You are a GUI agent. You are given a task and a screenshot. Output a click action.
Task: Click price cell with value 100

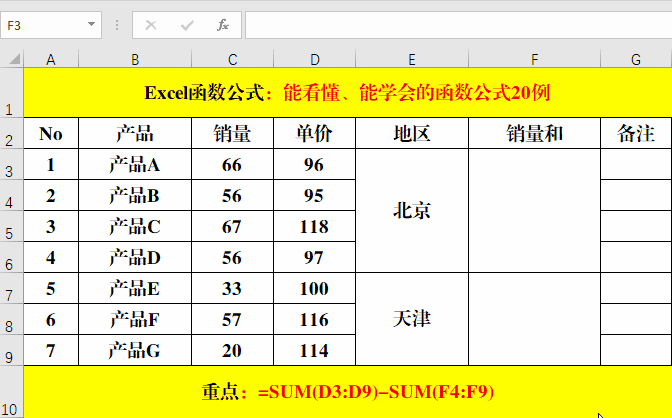coord(315,288)
